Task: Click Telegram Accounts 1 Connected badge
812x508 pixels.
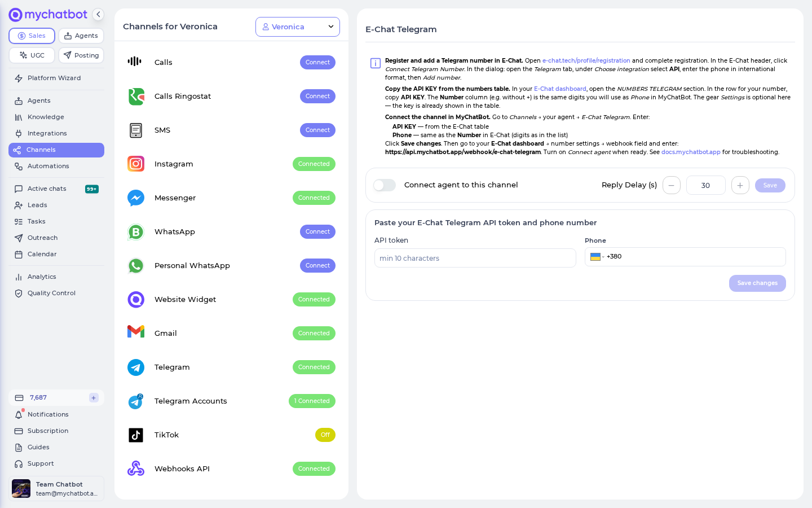Action: tap(312, 401)
